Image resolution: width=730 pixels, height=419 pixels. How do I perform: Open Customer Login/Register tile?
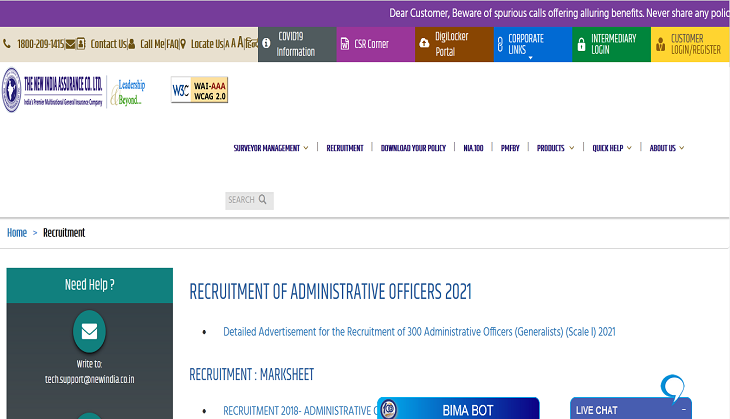[x=690, y=44]
